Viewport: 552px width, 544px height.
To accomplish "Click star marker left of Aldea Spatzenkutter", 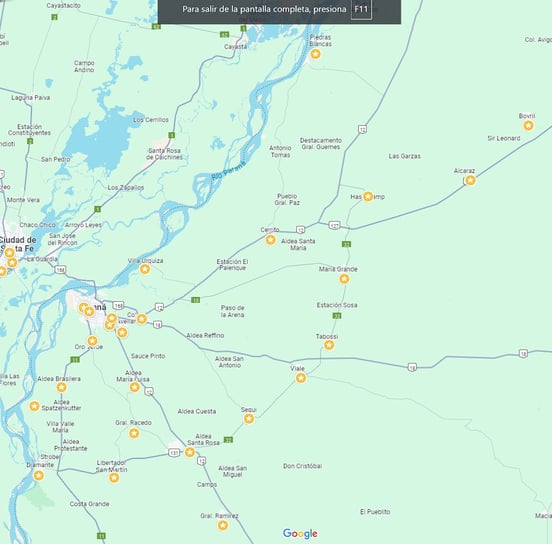I will pos(34,406).
